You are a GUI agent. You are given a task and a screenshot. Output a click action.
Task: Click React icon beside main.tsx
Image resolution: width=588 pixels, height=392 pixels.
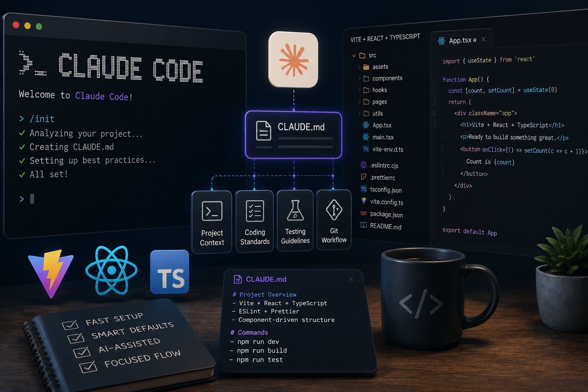pos(366,137)
